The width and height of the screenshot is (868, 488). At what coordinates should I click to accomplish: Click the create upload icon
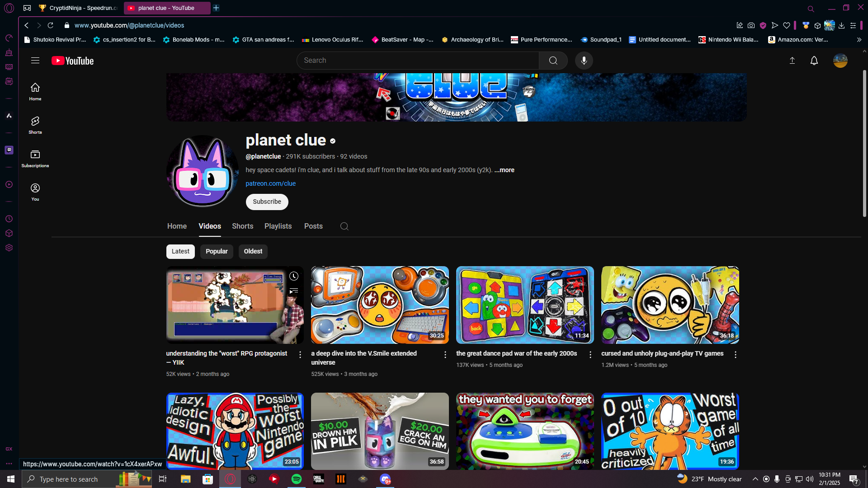pyautogui.click(x=792, y=61)
